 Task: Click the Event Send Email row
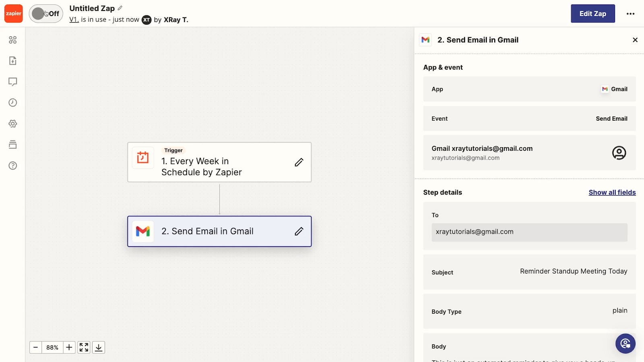(529, 119)
